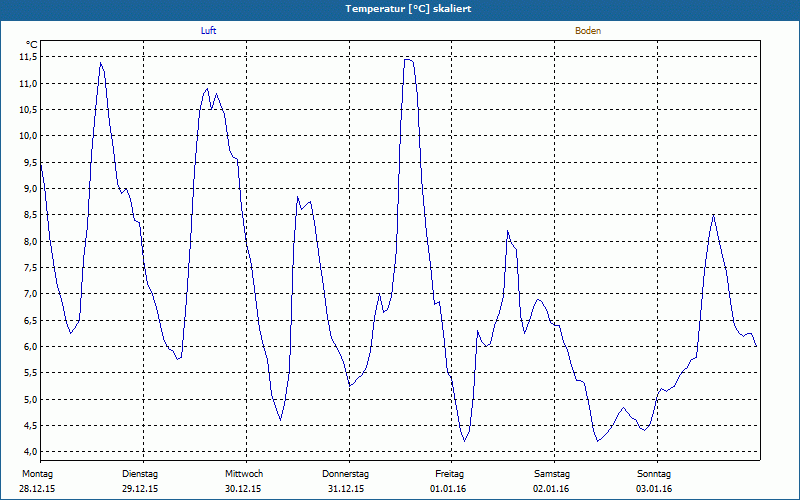Click the date label 29.12.15
Screen dimensions: 800x500
140,489
